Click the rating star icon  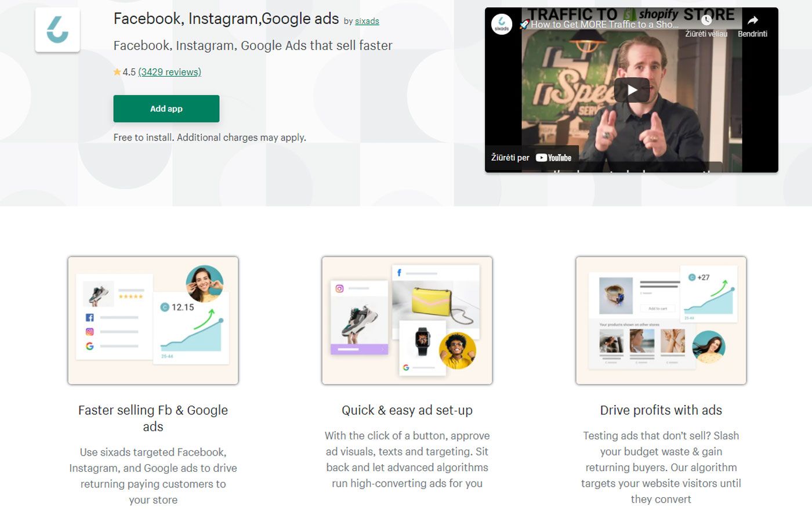coord(117,72)
